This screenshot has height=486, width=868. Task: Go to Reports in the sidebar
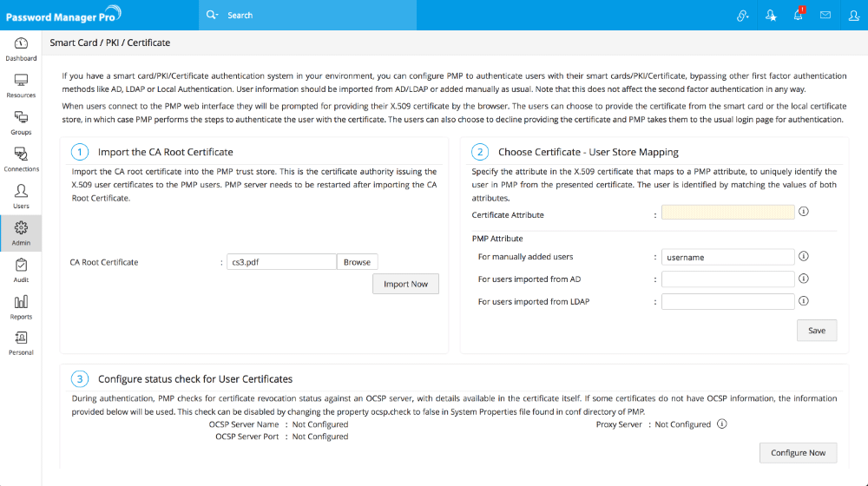21,307
